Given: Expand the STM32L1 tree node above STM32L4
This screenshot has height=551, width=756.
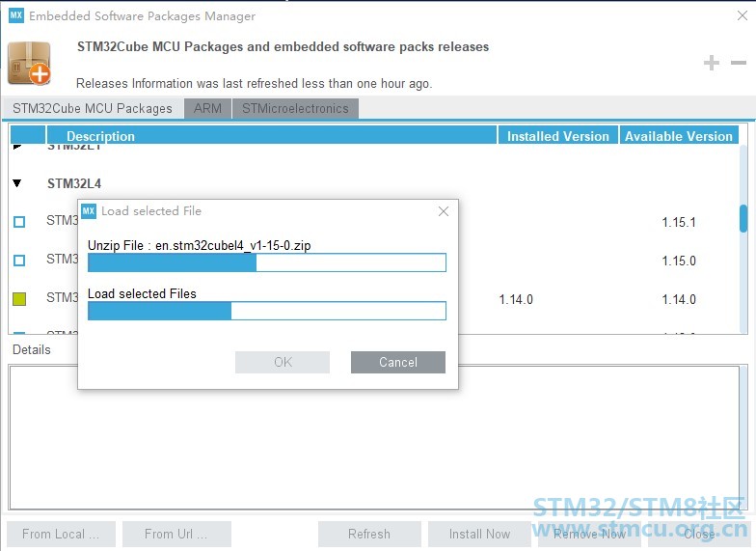Looking at the screenshot, I should 17,146.
